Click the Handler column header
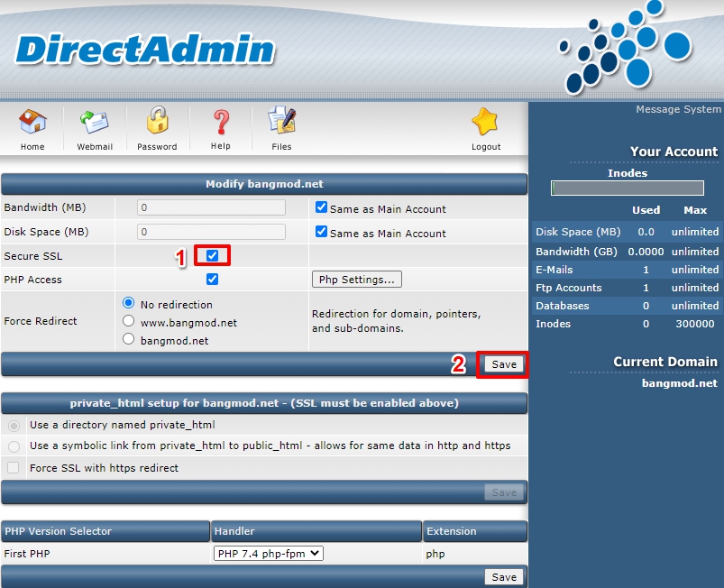Image resolution: width=724 pixels, height=588 pixels. point(316,531)
